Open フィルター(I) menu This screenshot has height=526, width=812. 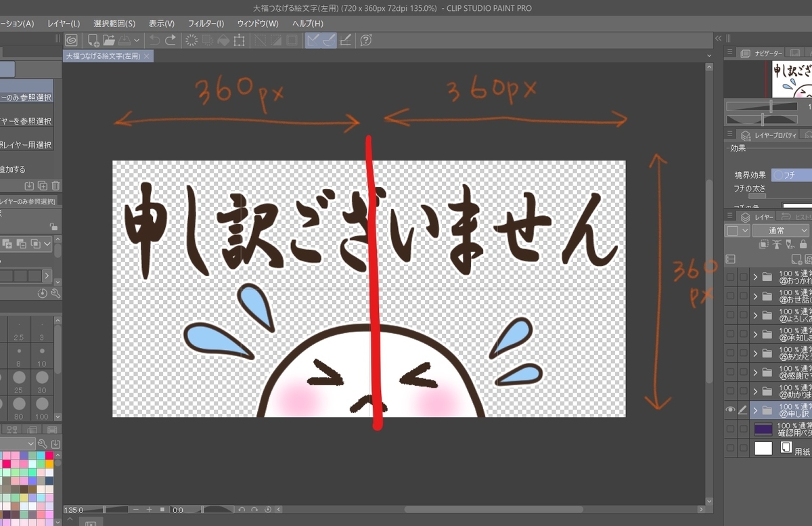point(206,23)
